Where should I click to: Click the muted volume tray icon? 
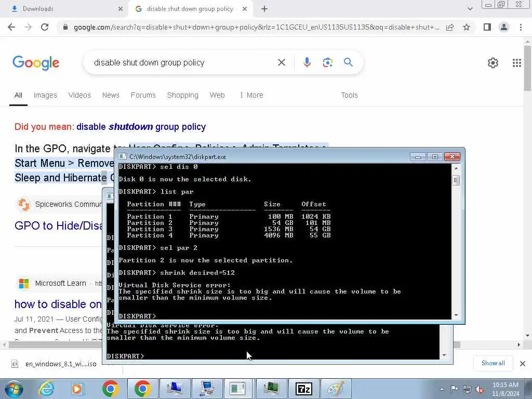tap(480, 389)
